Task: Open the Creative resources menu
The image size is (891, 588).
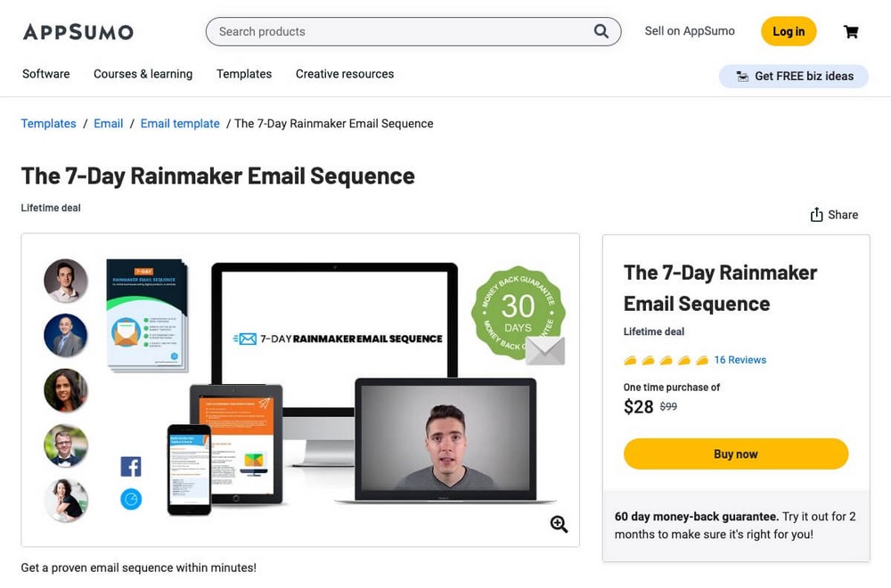Action: click(345, 74)
